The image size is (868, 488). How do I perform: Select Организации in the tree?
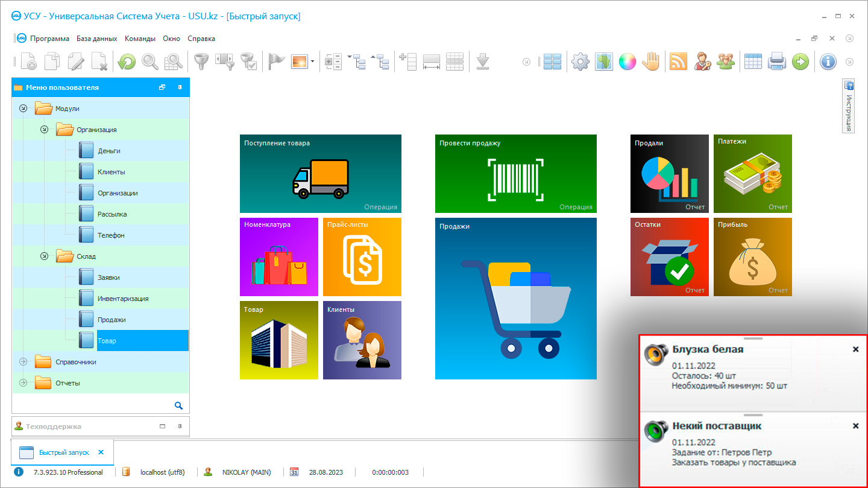pyautogui.click(x=118, y=193)
